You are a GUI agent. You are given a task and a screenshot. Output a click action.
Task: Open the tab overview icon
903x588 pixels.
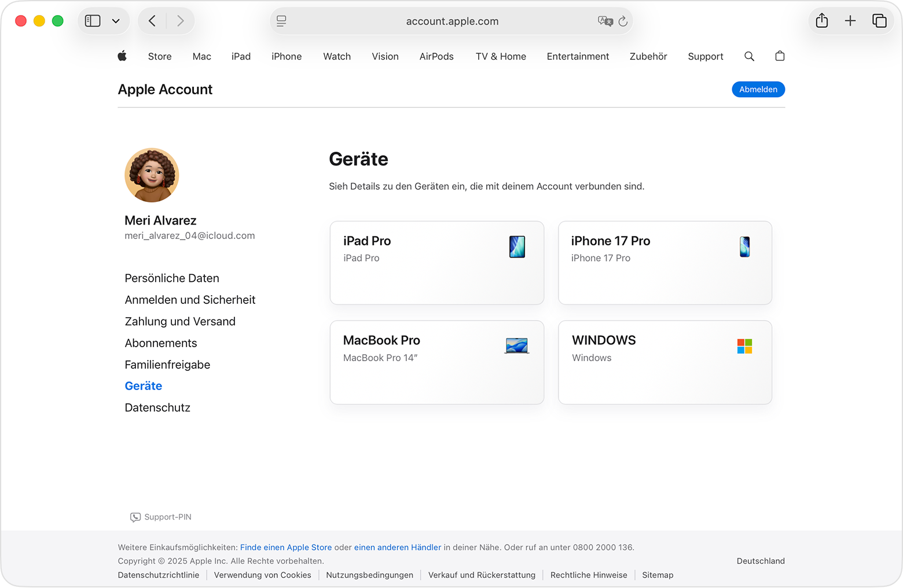click(880, 20)
